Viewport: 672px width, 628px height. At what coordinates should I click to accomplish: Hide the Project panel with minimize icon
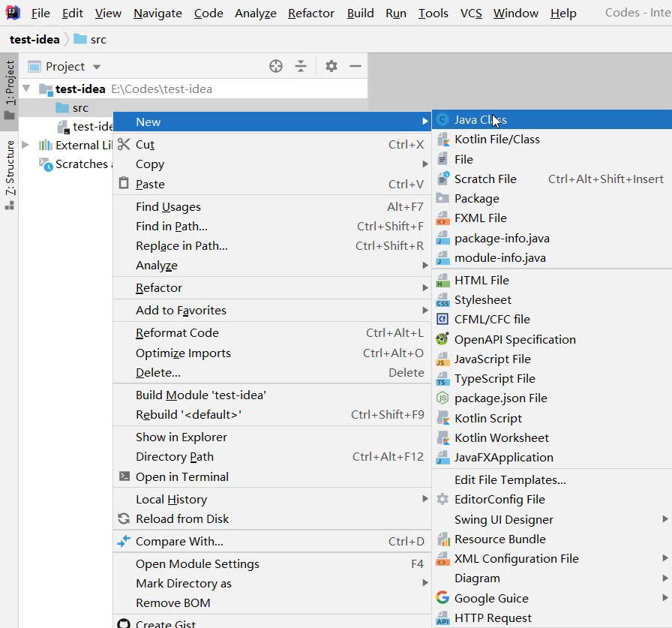click(x=355, y=66)
